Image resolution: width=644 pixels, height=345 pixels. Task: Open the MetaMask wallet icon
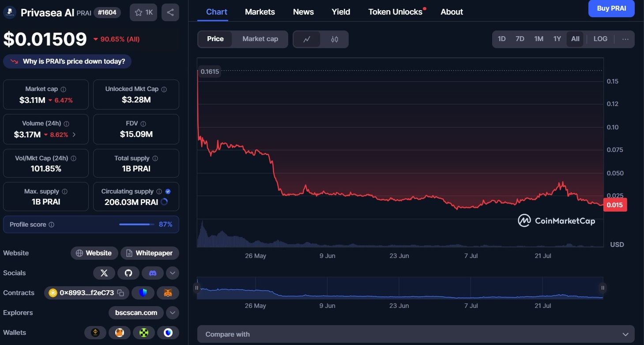(120, 333)
